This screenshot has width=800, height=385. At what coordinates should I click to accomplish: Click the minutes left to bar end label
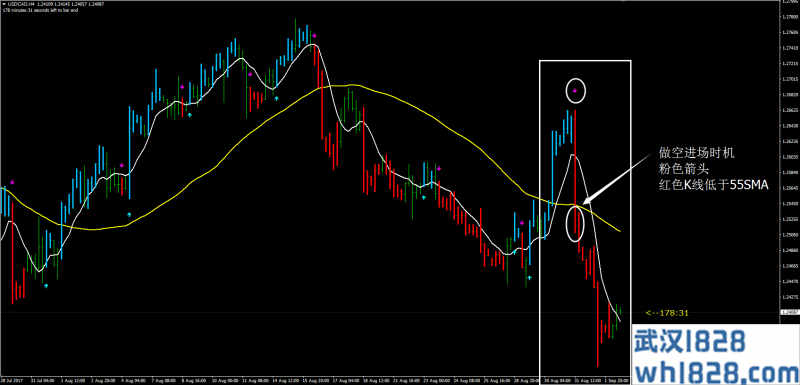click(x=40, y=9)
